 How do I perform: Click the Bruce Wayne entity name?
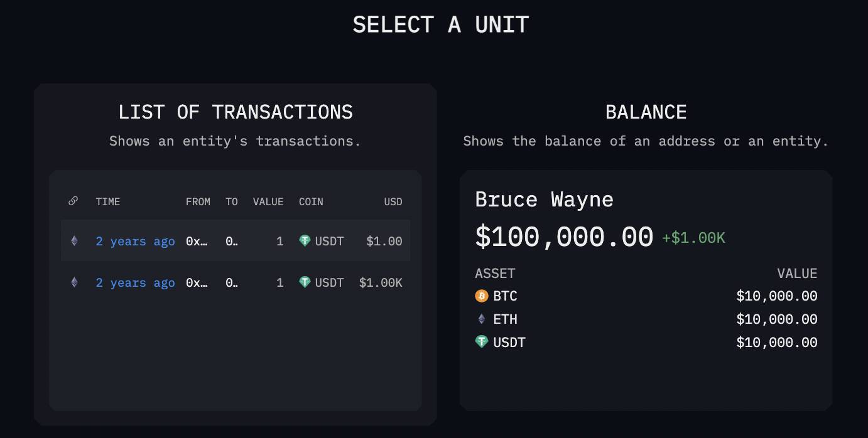click(545, 200)
